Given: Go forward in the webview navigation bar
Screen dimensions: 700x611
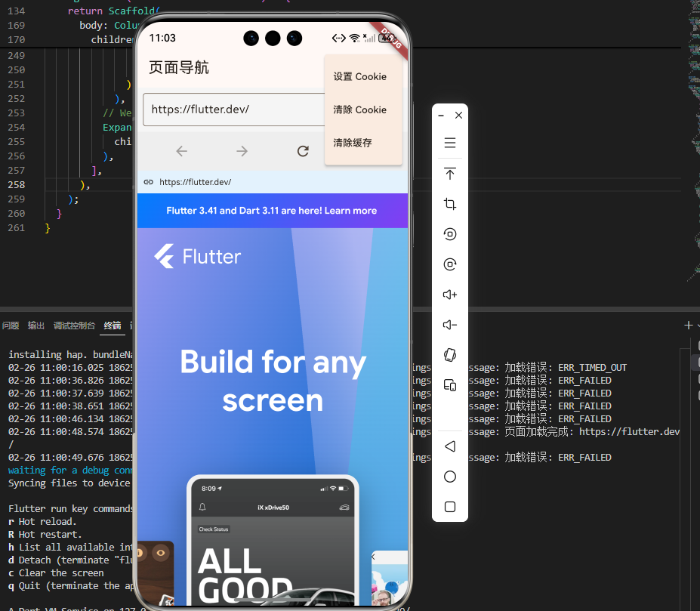Looking at the screenshot, I should click(242, 151).
